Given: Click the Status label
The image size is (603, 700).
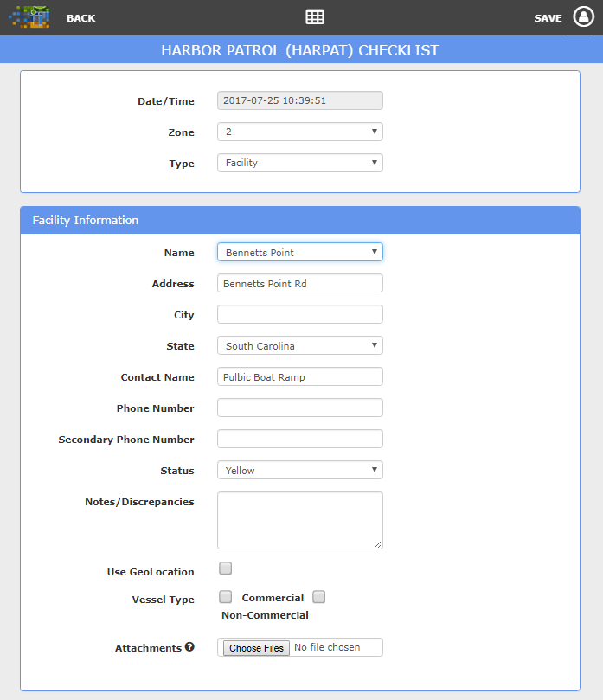Looking at the screenshot, I should click(x=177, y=471).
